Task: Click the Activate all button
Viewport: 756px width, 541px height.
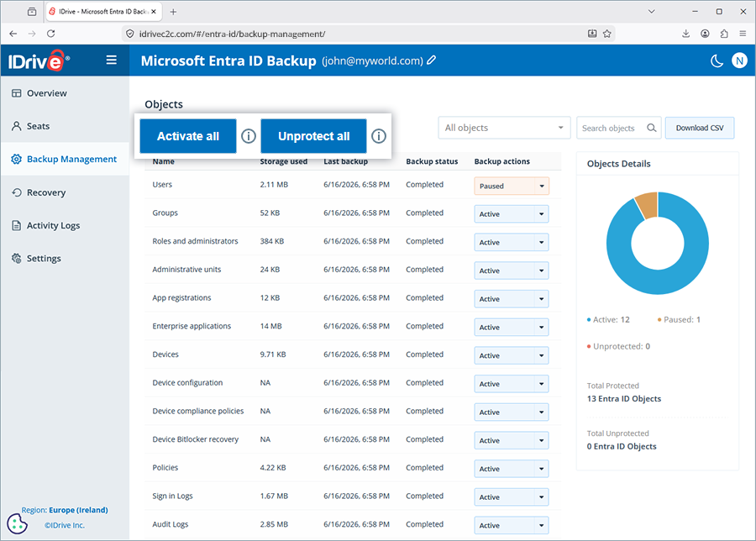Action: tap(188, 136)
